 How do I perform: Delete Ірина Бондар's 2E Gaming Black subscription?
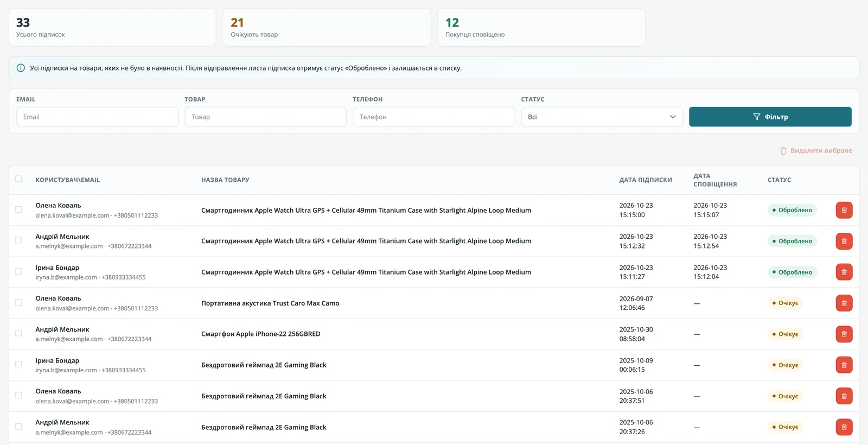(x=844, y=365)
